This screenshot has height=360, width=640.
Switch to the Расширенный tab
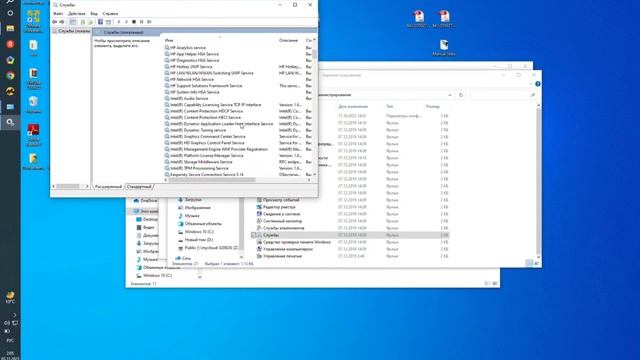[109, 187]
